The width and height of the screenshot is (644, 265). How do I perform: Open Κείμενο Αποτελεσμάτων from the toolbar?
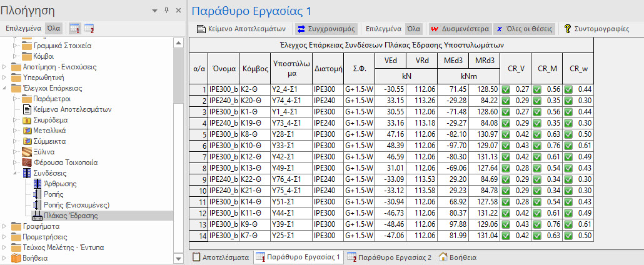tap(241, 29)
